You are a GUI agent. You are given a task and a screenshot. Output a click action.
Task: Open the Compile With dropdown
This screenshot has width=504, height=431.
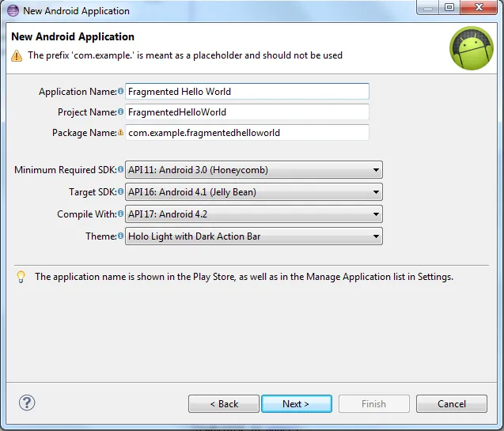pos(253,214)
